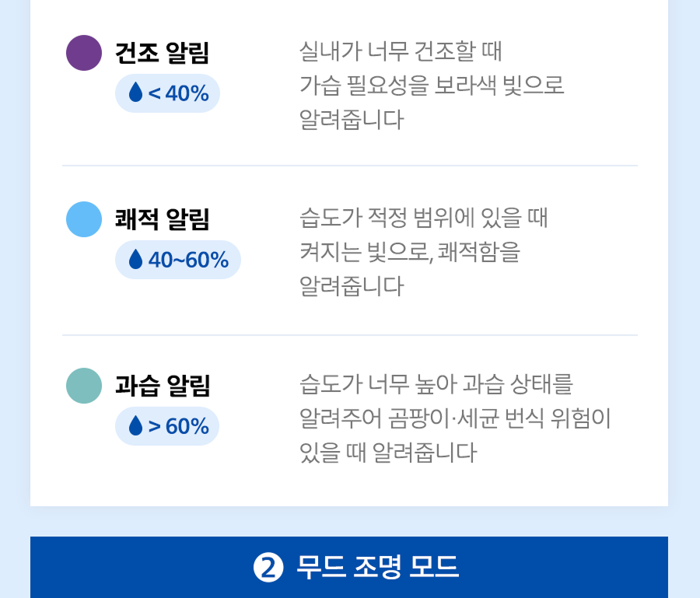Click the 건조 알림 heading
Screen dimensions: 700x598
point(163,53)
